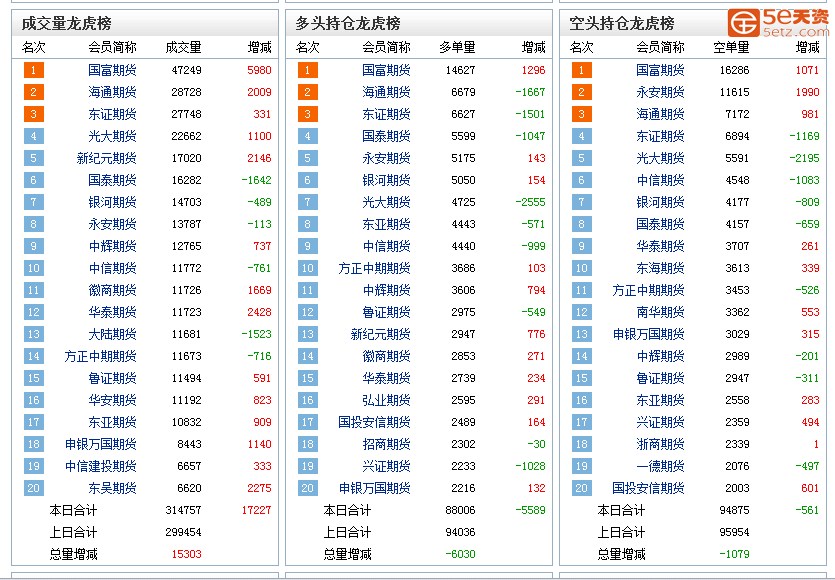The height and width of the screenshot is (580, 835).
Task: Click volume value 47249
Action: pos(186,70)
